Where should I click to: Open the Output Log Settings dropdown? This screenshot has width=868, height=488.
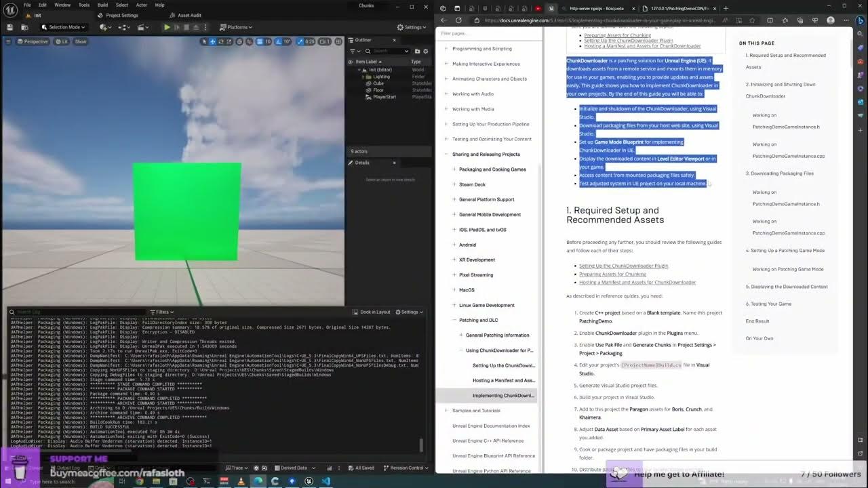click(410, 312)
